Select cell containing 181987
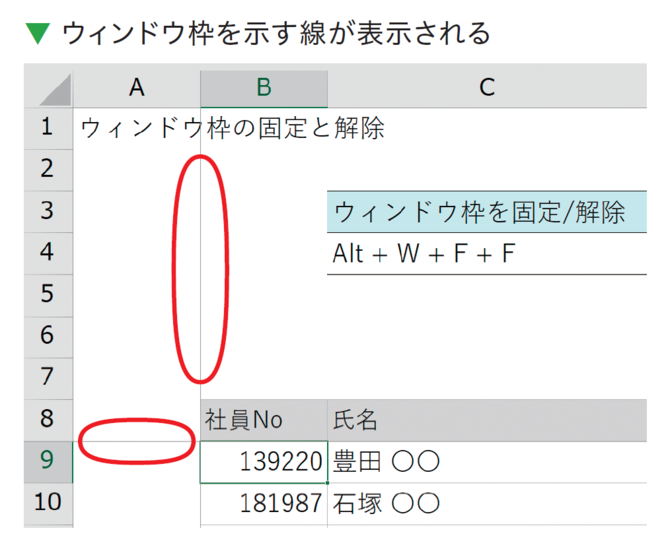This screenshot has width=670, height=549. (x=264, y=504)
